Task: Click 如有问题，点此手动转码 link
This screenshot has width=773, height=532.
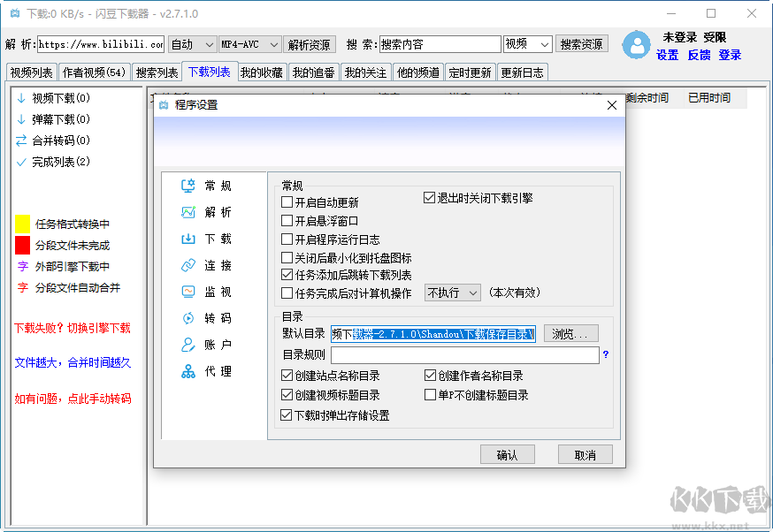Action: pos(73,399)
